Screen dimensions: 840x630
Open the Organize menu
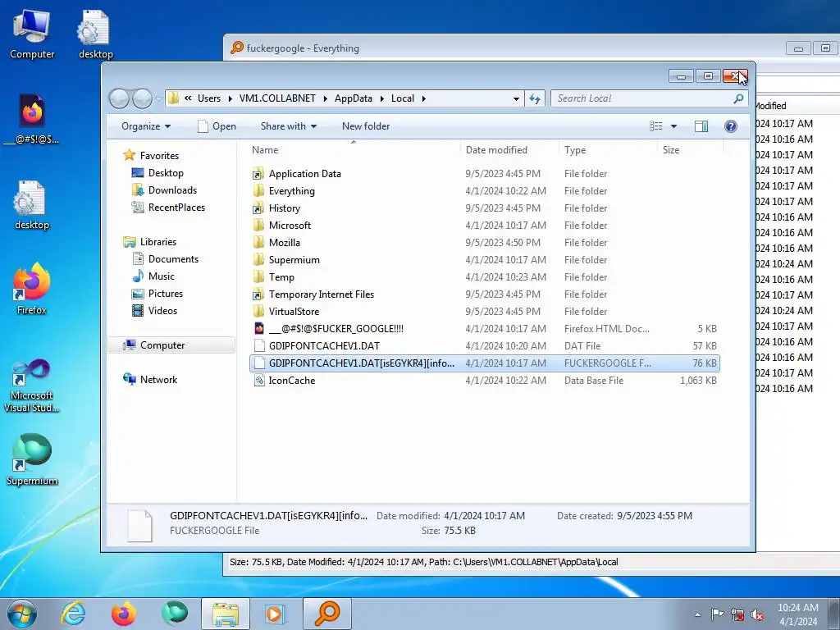point(146,126)
